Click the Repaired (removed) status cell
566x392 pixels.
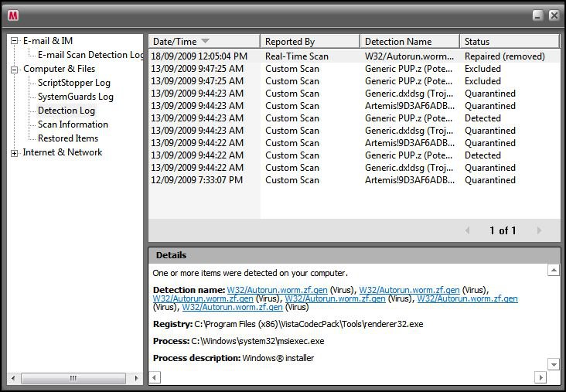(x=505, y=56)
